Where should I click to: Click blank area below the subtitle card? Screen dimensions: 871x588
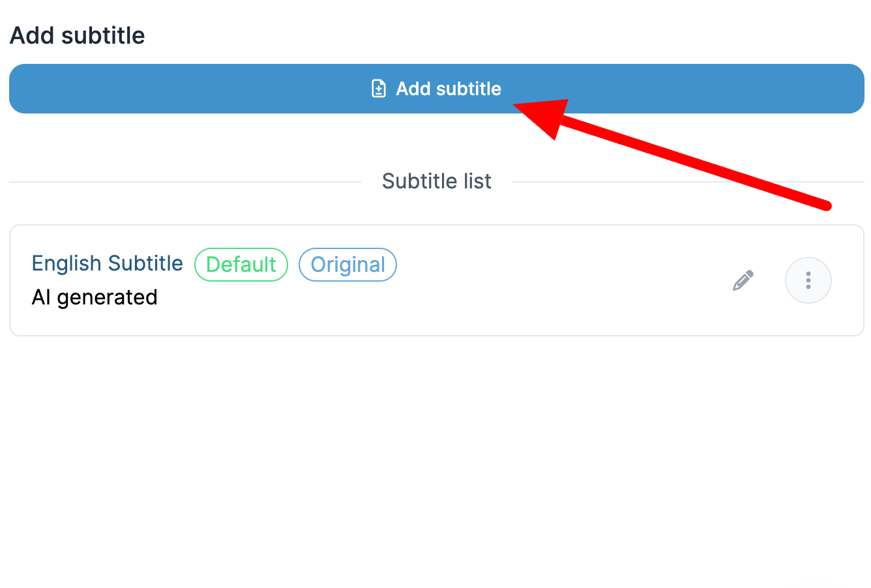tap(437, 456)
